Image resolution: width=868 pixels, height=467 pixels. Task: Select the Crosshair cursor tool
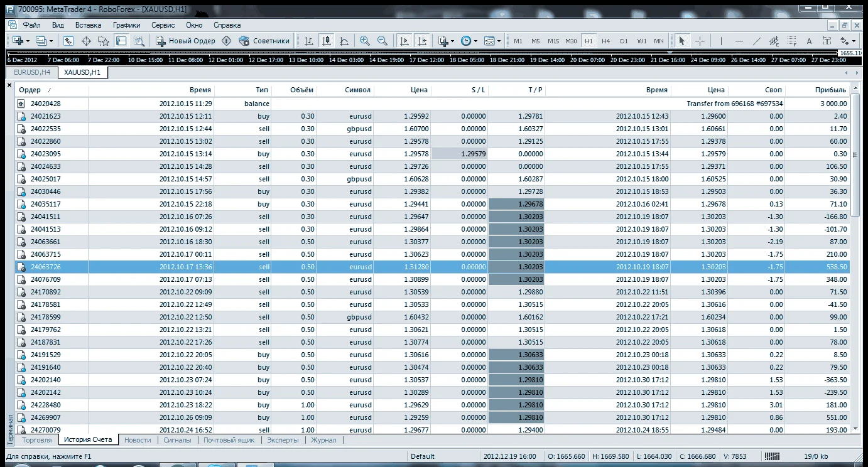click(700, 41)
